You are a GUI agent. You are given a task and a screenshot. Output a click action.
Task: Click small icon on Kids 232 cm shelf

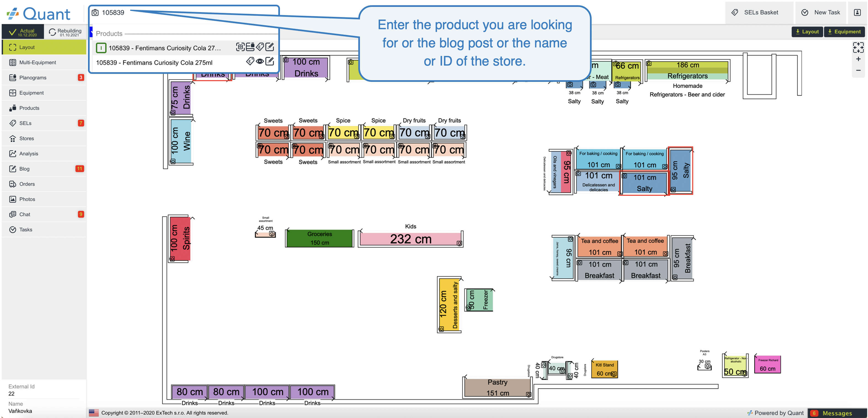pos(459,243)
